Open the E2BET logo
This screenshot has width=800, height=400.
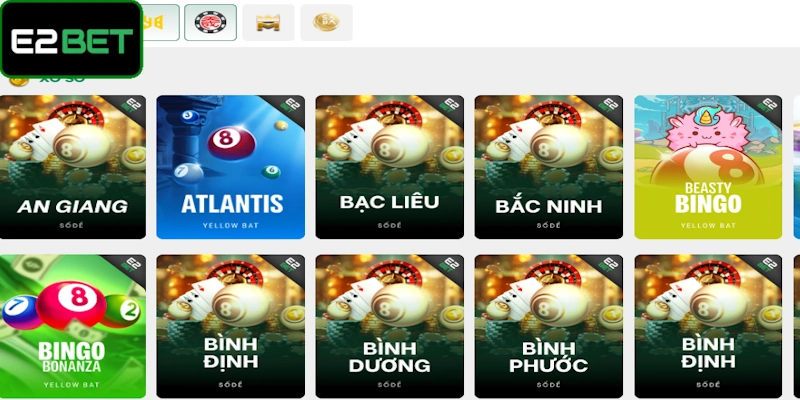(x=71, y=39)
